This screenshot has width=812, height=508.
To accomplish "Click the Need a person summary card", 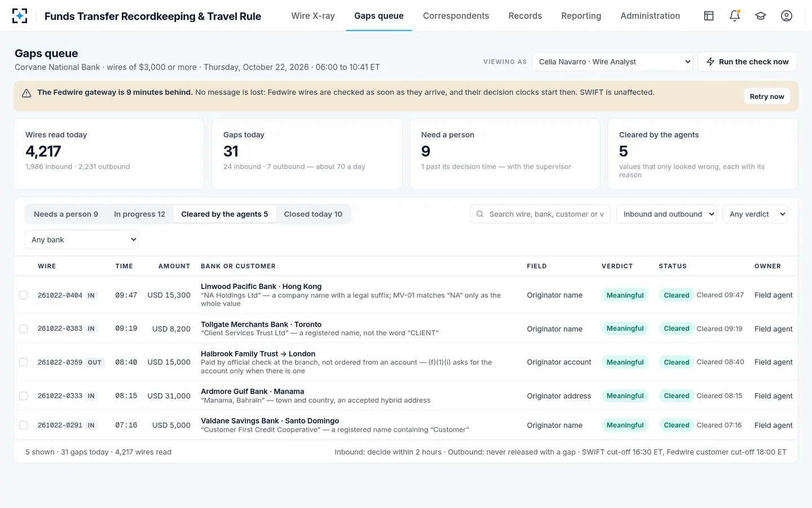I will tap(505, 154).
